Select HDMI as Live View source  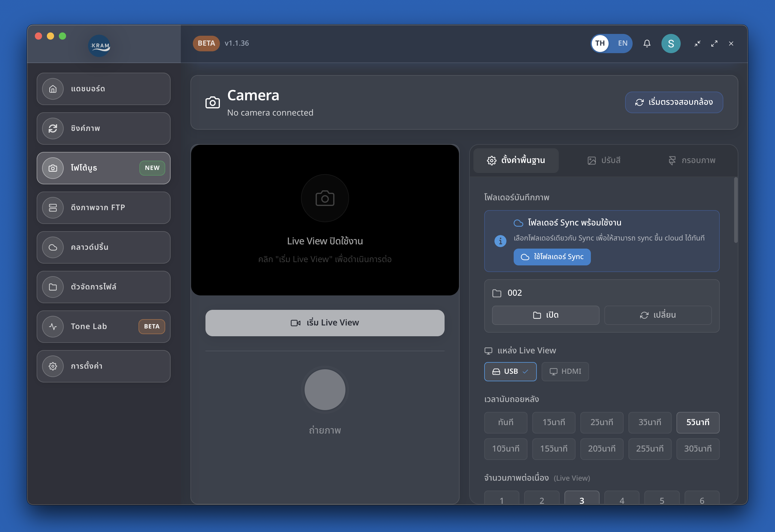[x=565, y=371]
